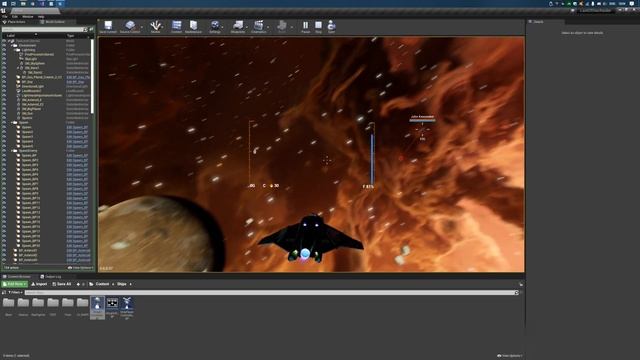Viewport: 640px width, 360px height.
Task: Select the Details panel tab
Action: click(x=538, y=22)
